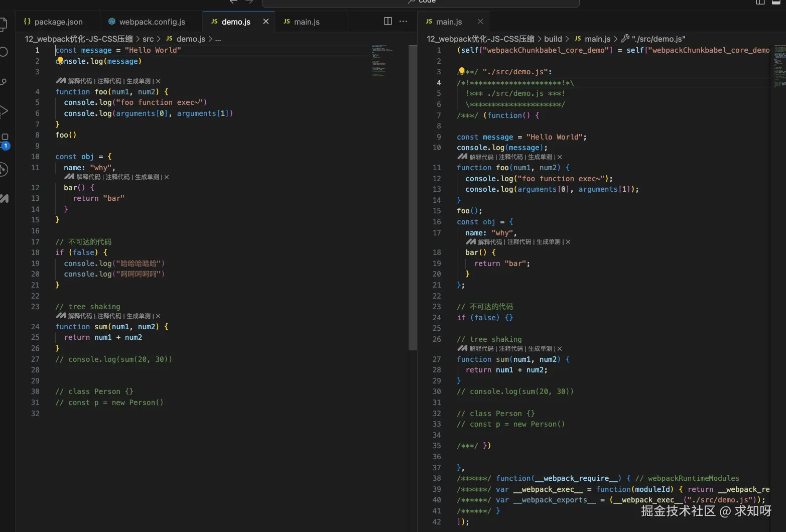786x532 pixels.
Task: Switch to the package.json tab
Action: (58, 22)
